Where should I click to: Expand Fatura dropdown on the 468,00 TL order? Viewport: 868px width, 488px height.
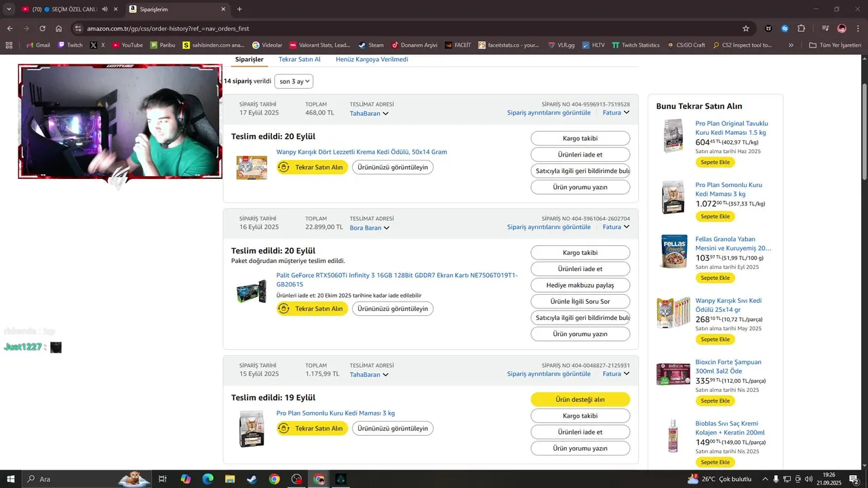coord(616,113)
